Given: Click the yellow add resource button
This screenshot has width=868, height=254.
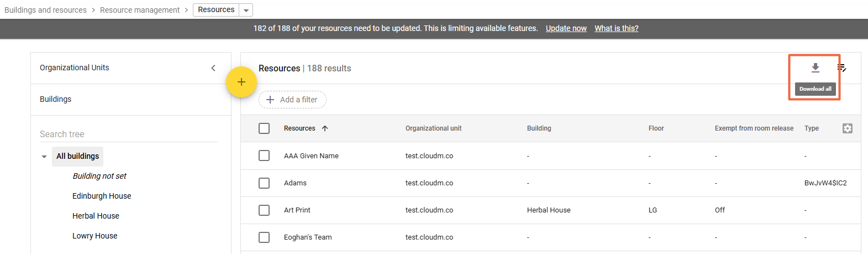Looking at the screenshot, I should click(241, 82).
